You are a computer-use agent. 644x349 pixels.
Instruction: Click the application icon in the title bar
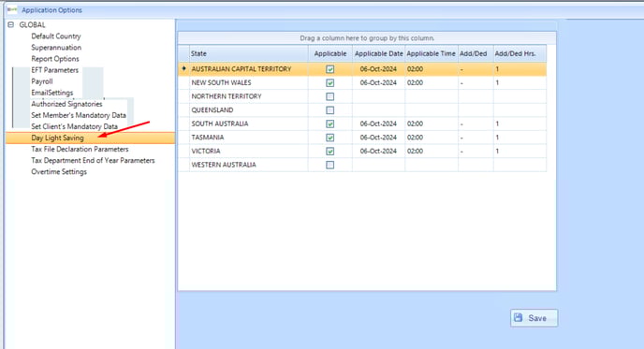click(12, 9)
